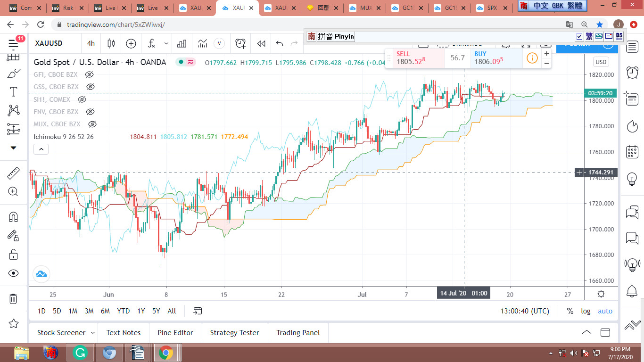Click the Bar Replay rewind icon
Screen dimensions: 644x362
click(x=261, y=44)
